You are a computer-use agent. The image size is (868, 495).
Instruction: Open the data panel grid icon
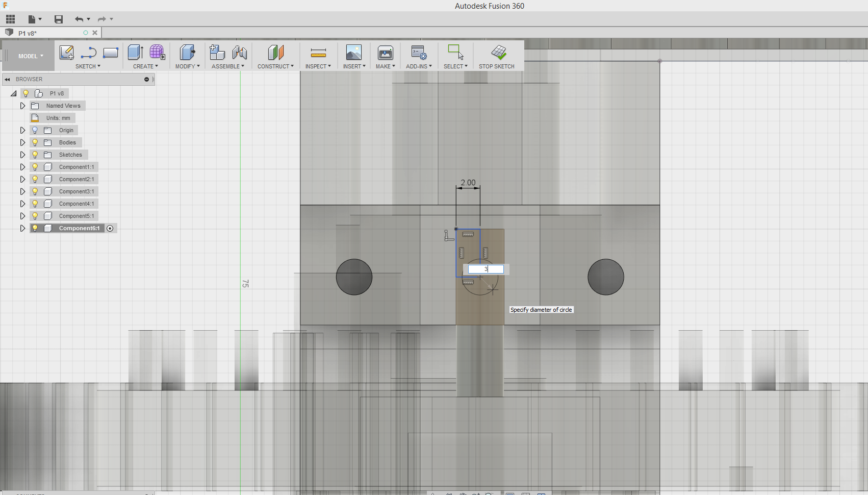(x=10, y=19)
